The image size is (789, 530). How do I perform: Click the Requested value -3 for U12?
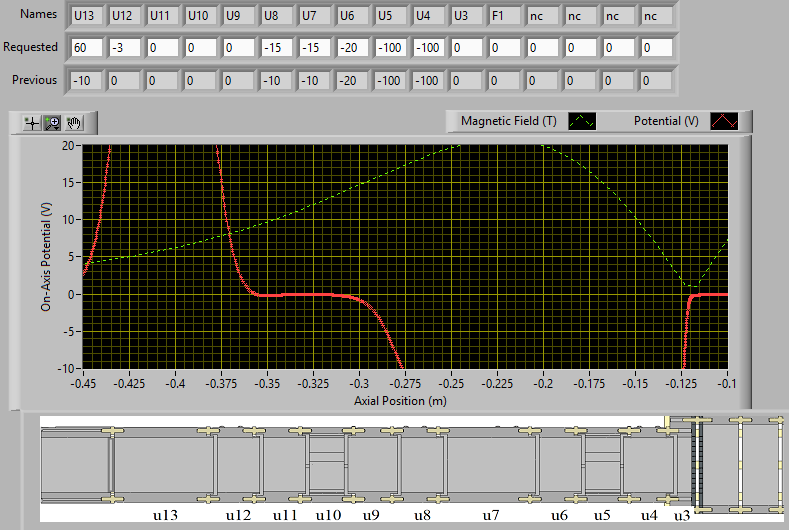click(125, 48)
